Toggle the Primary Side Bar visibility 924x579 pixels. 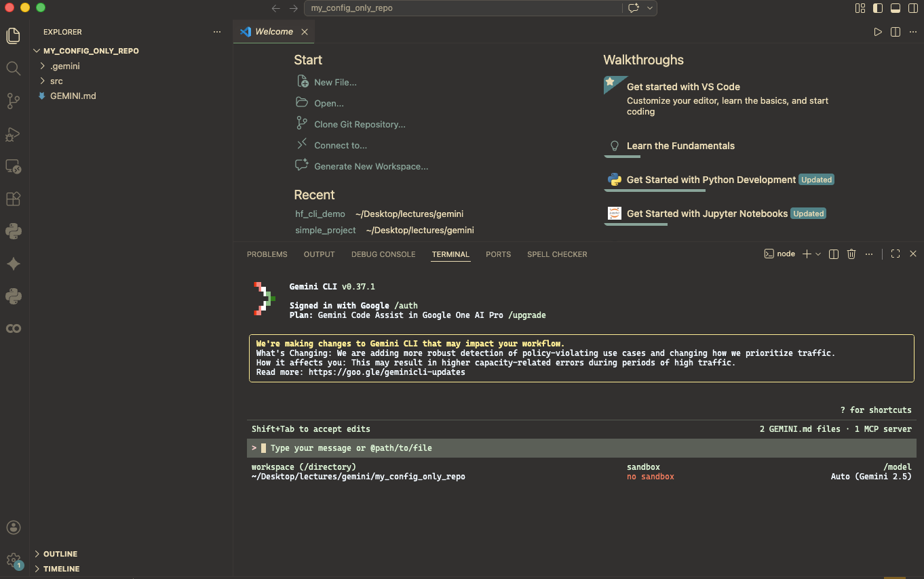pos(878,8)
